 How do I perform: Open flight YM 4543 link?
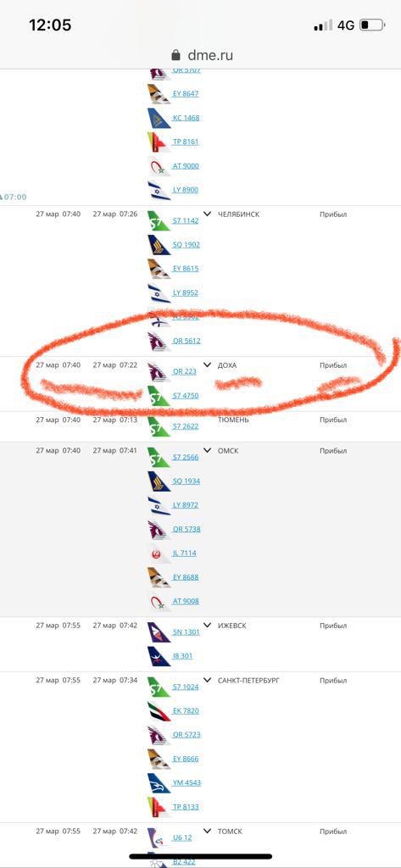click(x=187, y=782)
